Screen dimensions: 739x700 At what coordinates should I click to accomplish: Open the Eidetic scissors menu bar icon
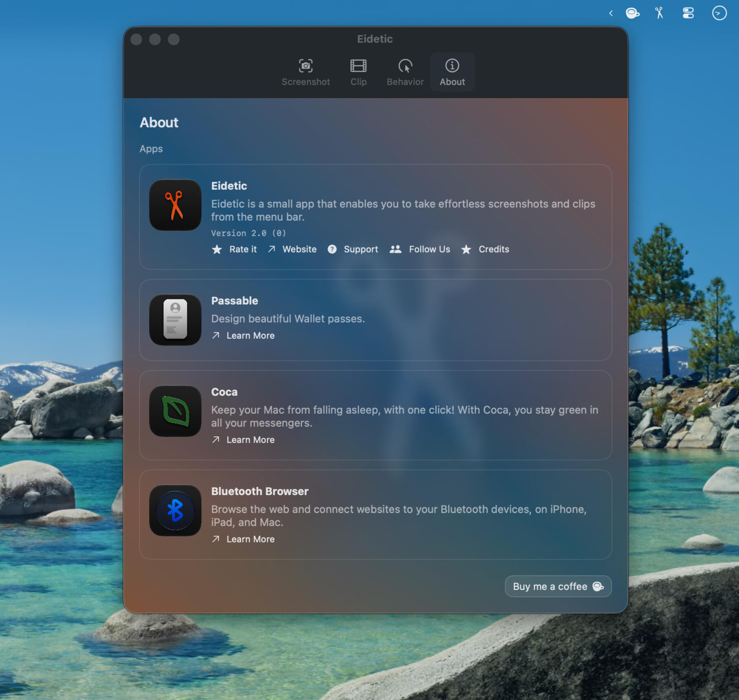point(660,13)
